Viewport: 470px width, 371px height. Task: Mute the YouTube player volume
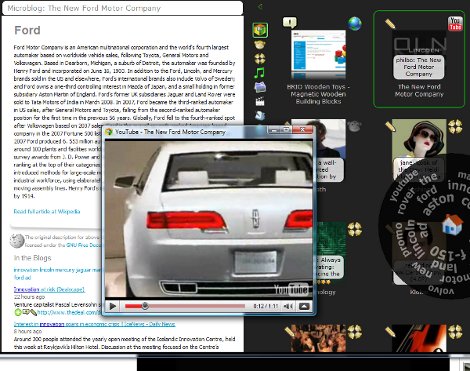click(288, 306)
